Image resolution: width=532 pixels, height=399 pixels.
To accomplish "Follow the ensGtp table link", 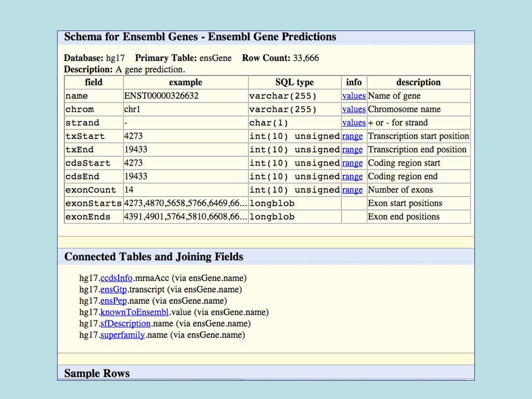I will 114,289.
